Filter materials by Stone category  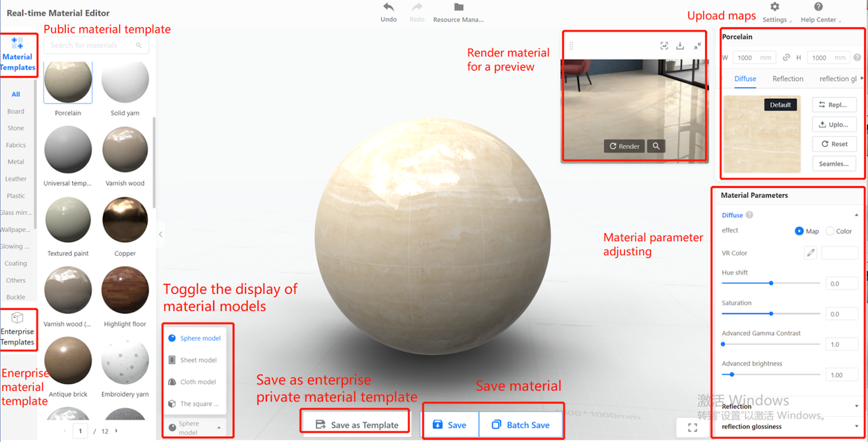(x=16, y=128)
